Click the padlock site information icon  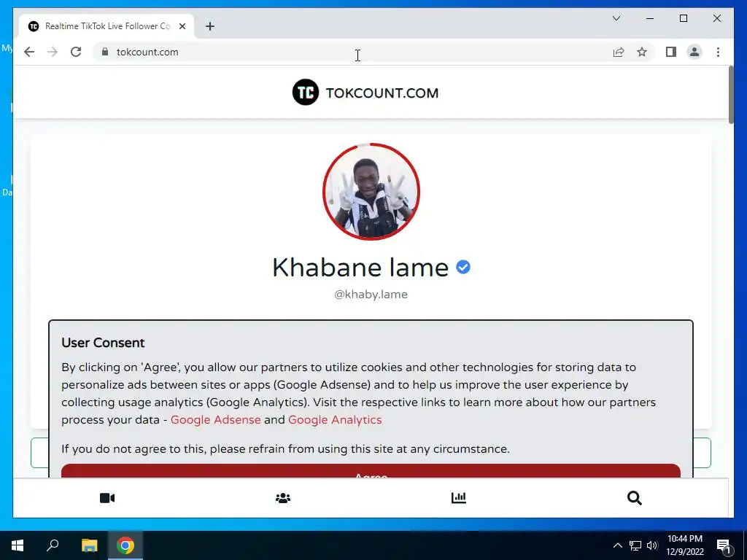coord(105,52)
